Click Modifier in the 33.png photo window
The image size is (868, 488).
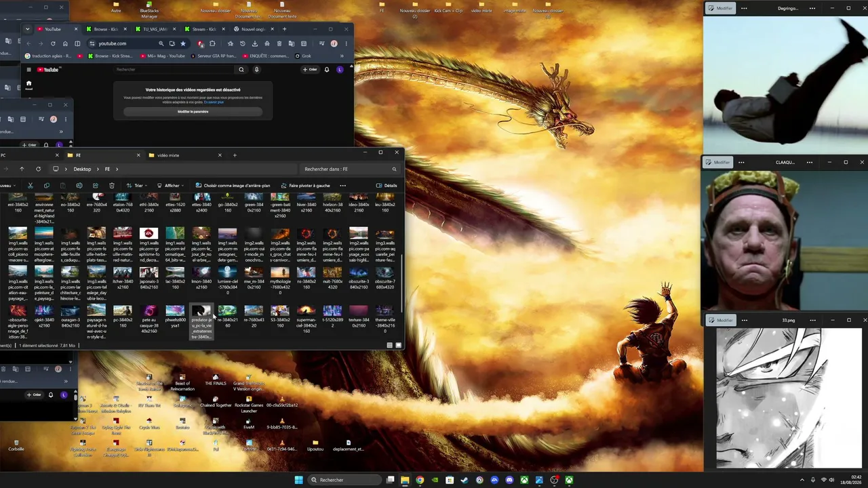coord(720,320)
